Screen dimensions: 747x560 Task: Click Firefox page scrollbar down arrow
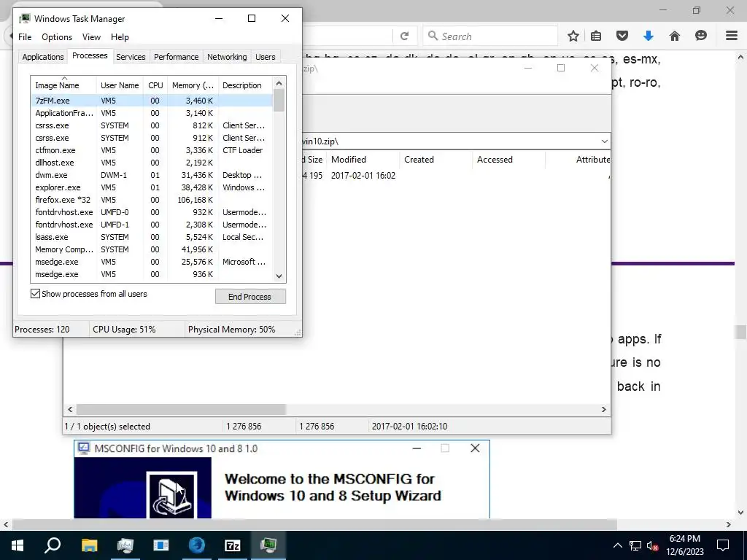click(x=740, y=513)
